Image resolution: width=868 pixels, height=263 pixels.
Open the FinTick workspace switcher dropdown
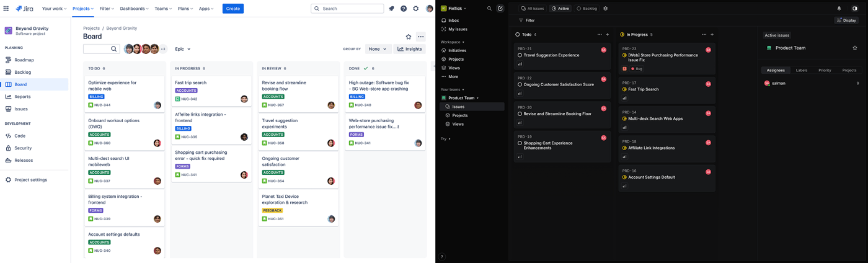coord(454,9)
